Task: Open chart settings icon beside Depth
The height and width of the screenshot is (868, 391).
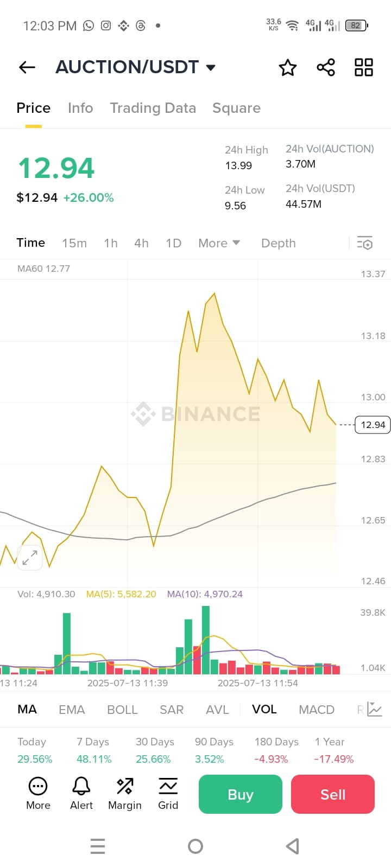Action: (365, 242)
